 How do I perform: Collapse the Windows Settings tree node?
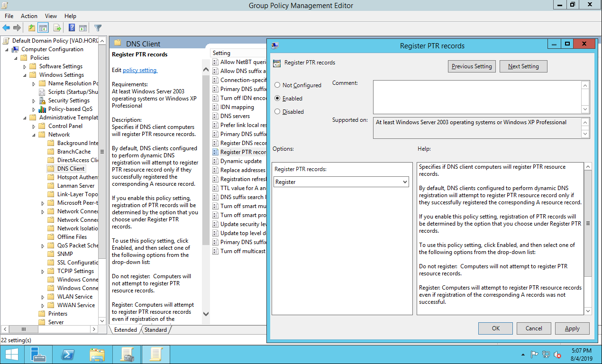click(25, 75)
